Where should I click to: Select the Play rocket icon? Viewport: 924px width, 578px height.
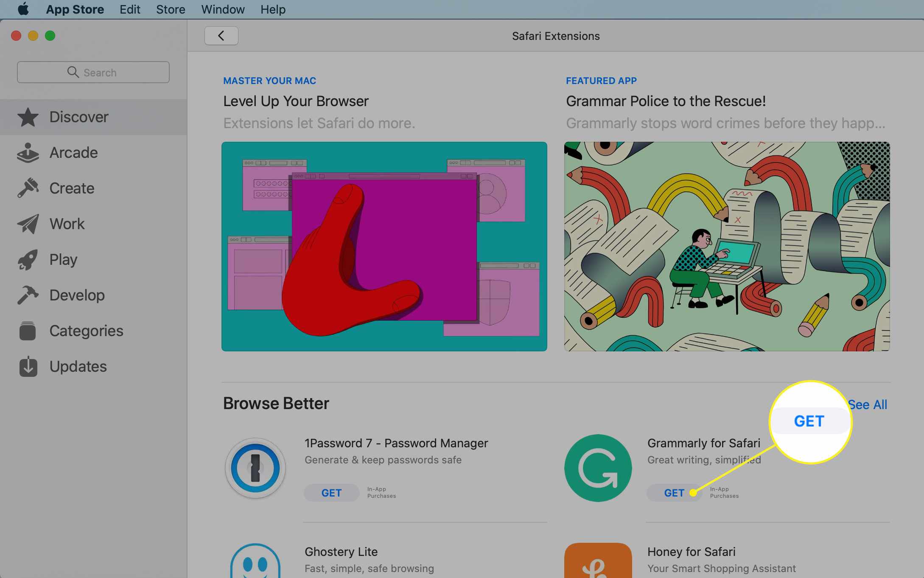click(x=28, y=259)
